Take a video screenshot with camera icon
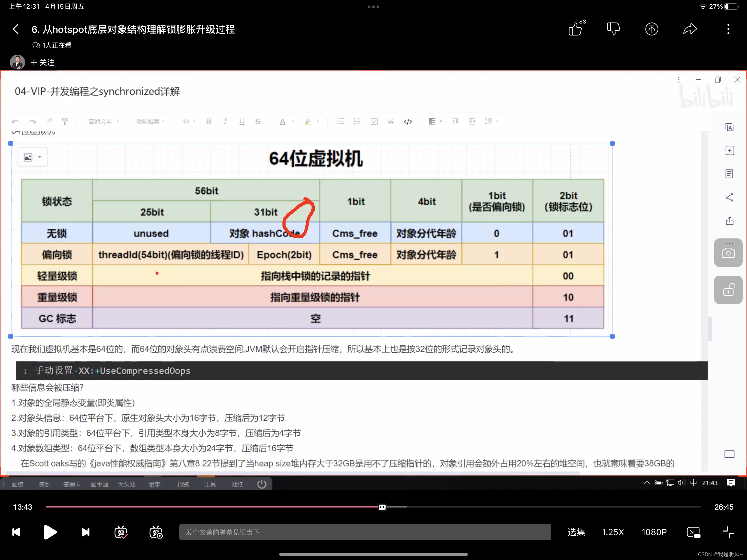 [x=728, y=253]
